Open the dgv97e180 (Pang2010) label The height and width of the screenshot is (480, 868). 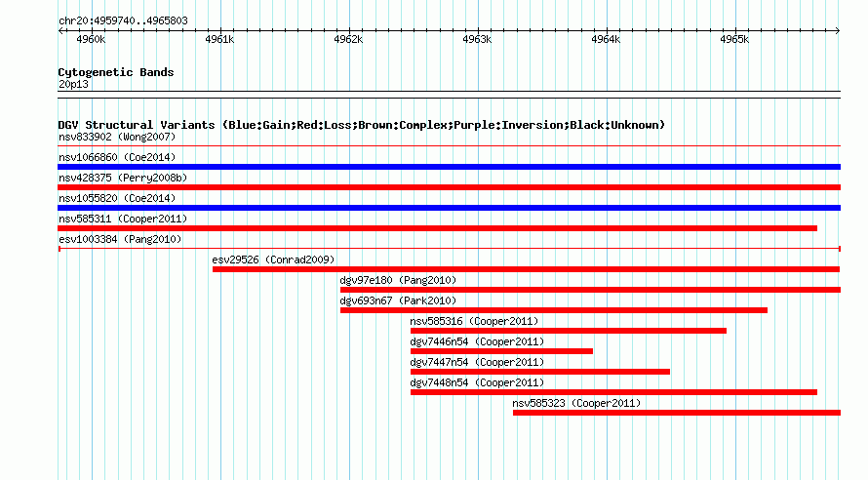pos(398,280)
